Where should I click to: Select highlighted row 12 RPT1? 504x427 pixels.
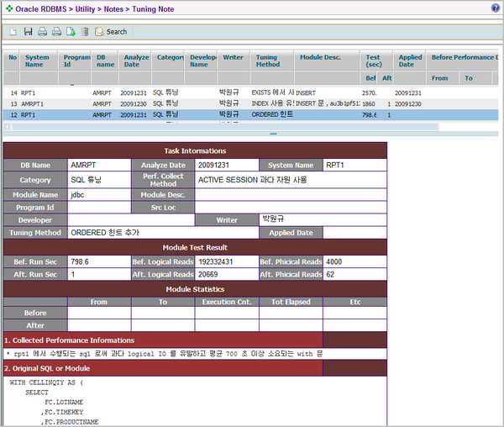(250, 115)
